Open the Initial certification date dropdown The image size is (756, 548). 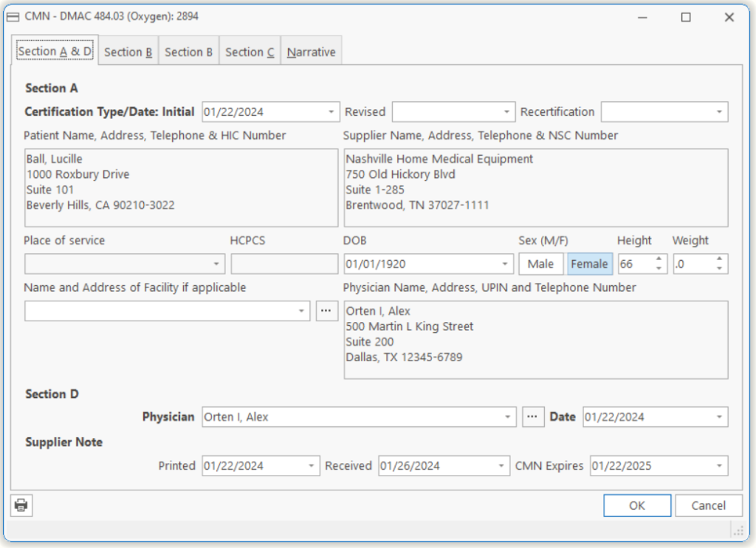(x=331, y=112)
